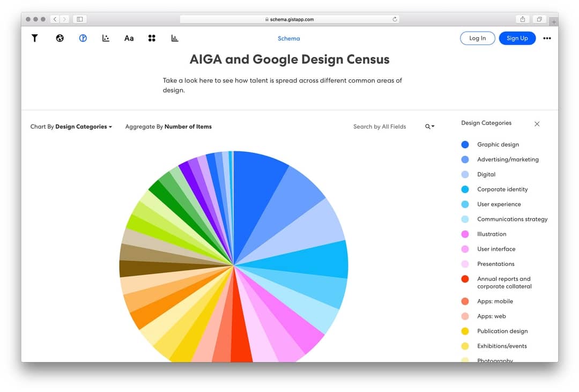
Task: Open the ellipsis (more options) menu
Action: pos(547,38)
